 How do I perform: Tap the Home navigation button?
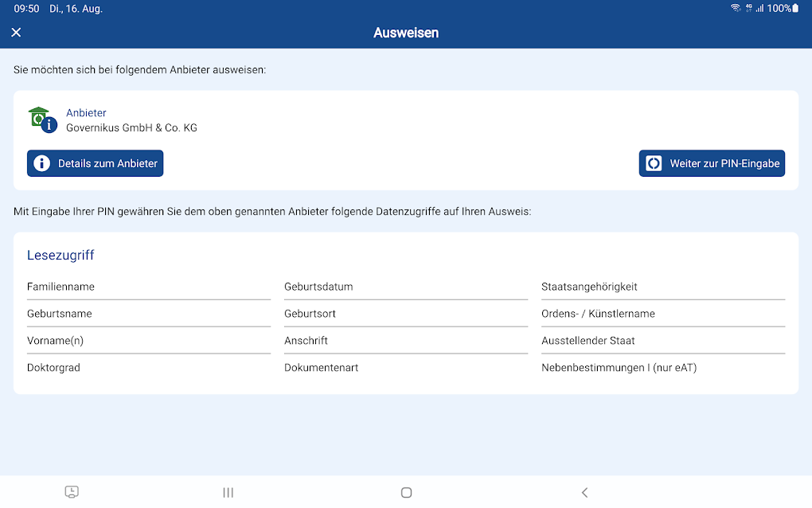click(406, 492)
